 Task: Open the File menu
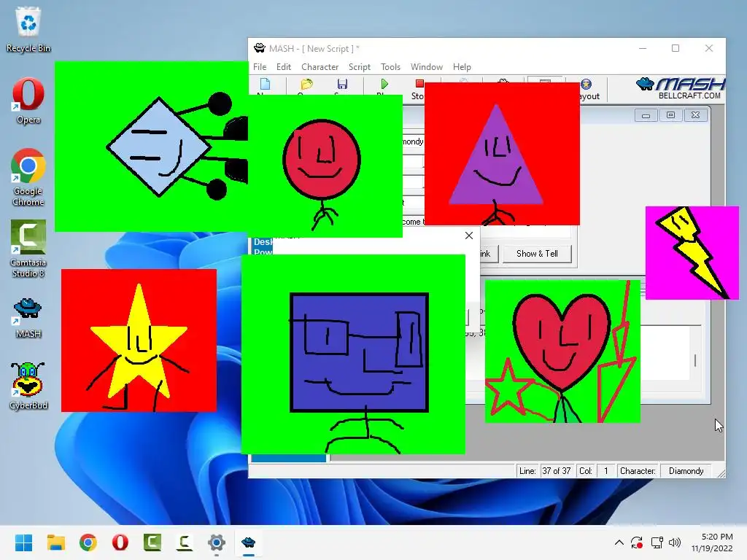click(260, 66)
